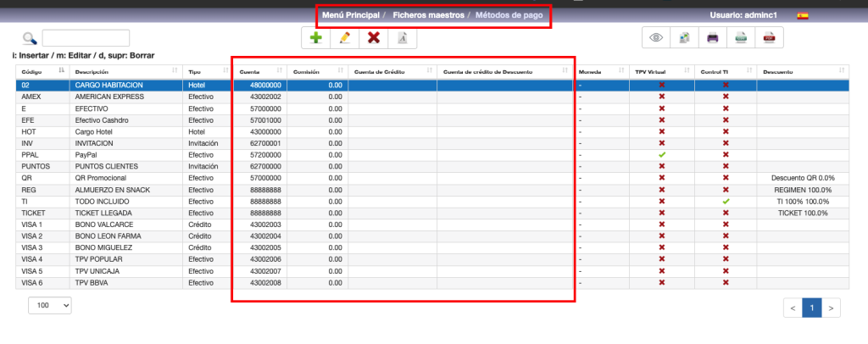868x344 pixels.
Task: Click page 1 pagination button
Action: (811, 308)
